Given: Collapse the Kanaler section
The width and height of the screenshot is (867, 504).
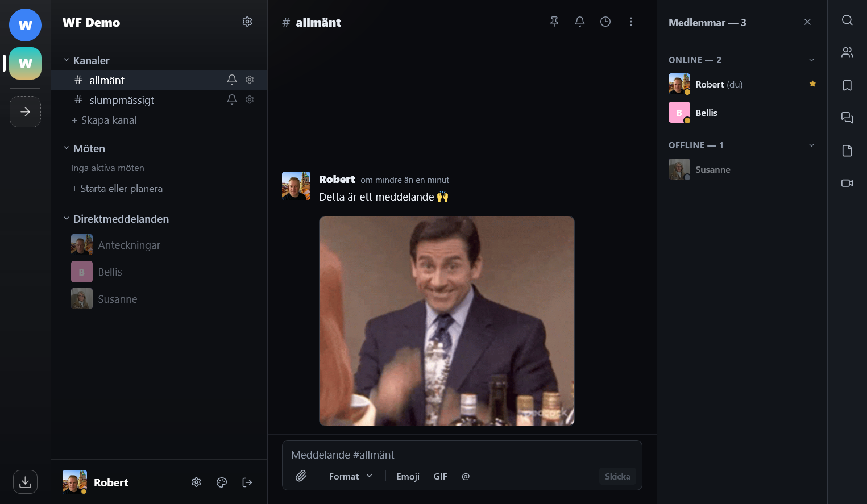Looking at the screenshot, I should click(x=65, y=60).
